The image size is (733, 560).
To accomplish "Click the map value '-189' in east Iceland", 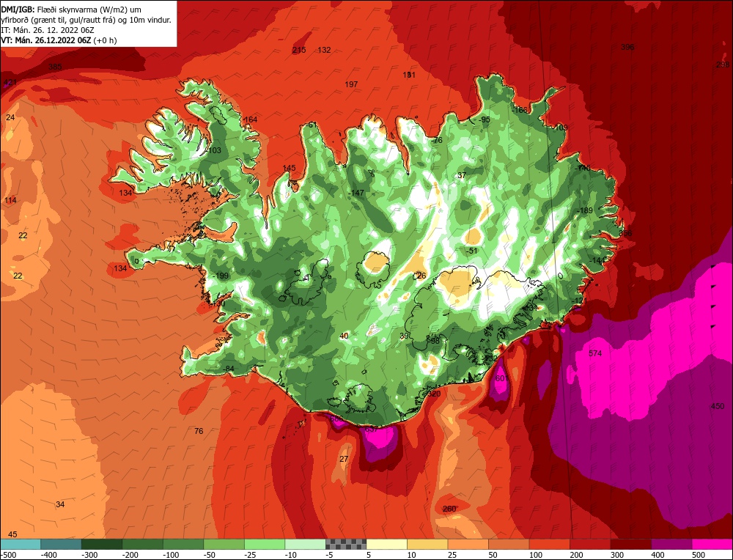I will (585, 211).
